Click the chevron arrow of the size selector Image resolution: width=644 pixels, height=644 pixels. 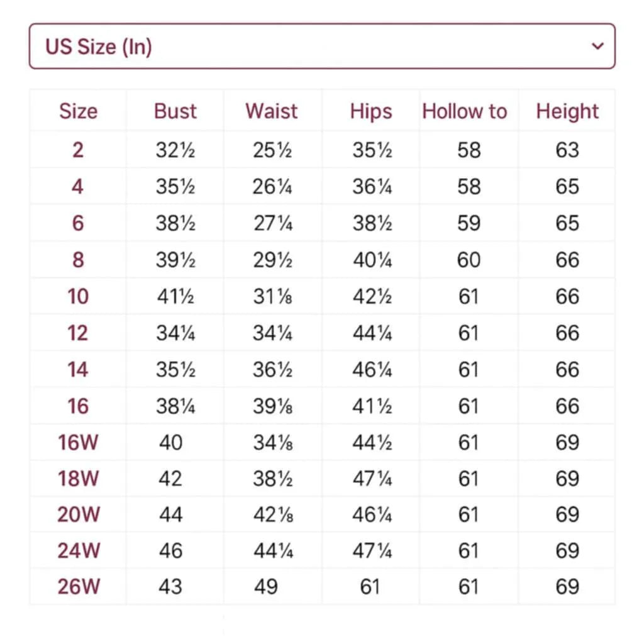597,46
